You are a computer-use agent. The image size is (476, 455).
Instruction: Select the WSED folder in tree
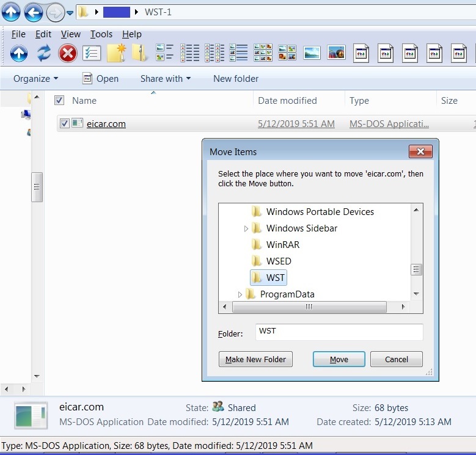click(x=279, y=261)
